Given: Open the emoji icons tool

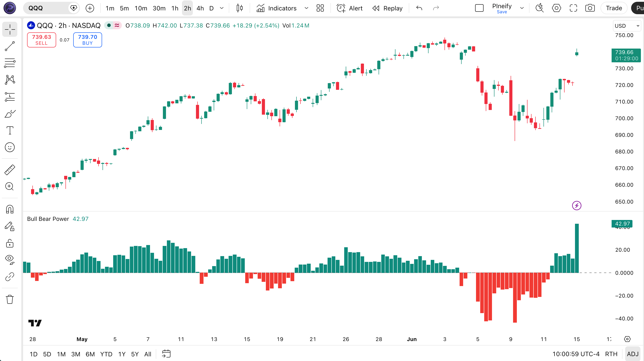Looking at the screenshot, I should (x=10, y=147).
